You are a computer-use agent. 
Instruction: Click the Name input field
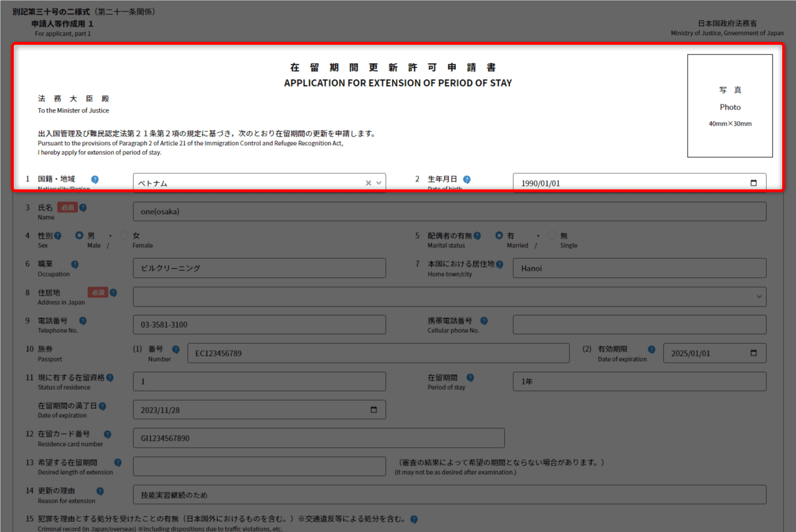449,212
